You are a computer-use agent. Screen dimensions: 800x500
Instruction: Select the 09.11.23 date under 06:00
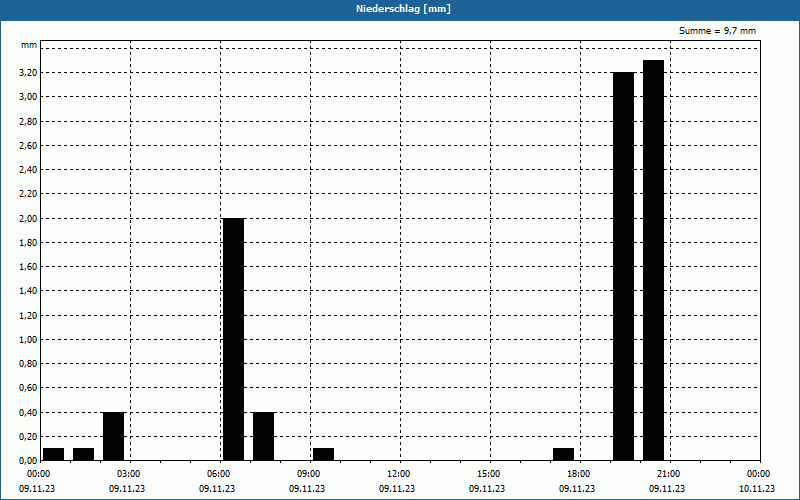tap(217, 488)
